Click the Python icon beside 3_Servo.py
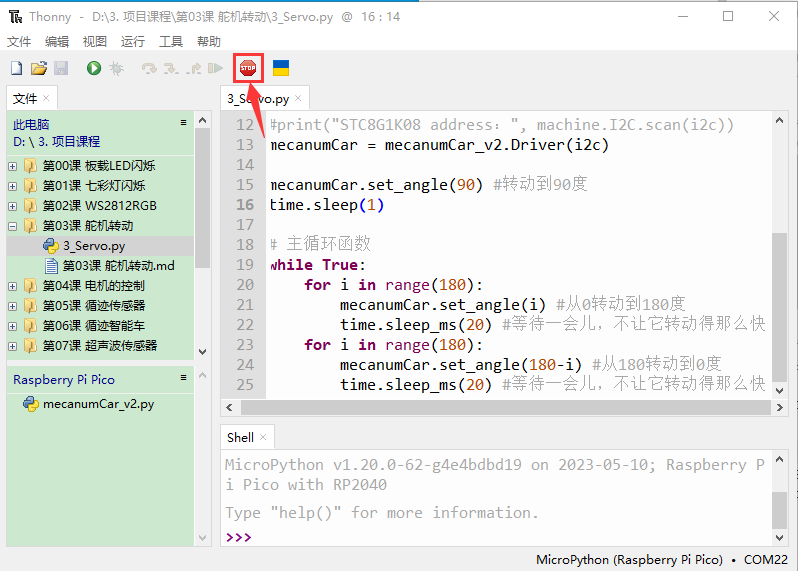The image size is (798, 571). point(50,246)
